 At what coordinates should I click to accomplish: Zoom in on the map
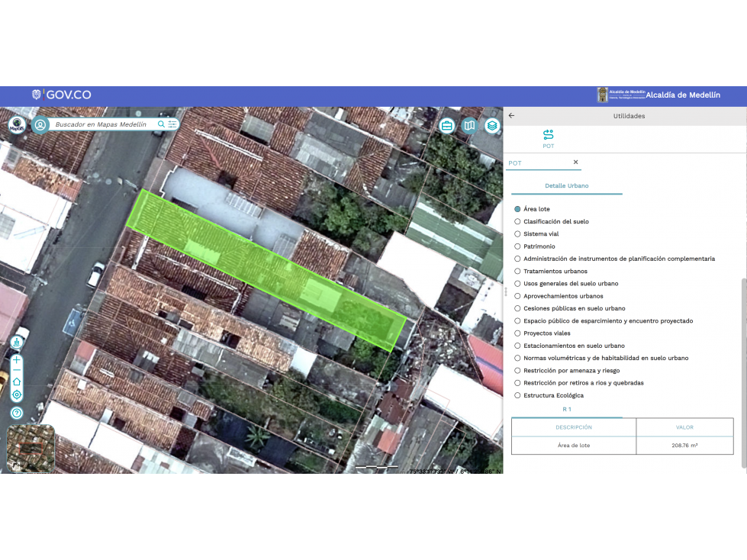coord(17,360)
